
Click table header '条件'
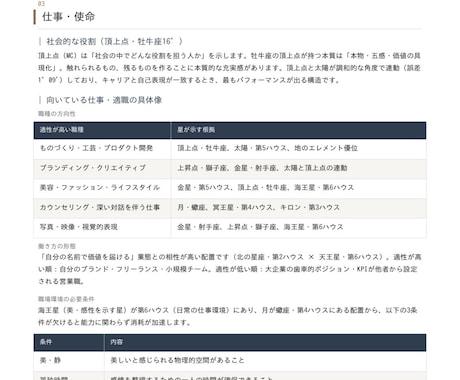pos(69,342)
